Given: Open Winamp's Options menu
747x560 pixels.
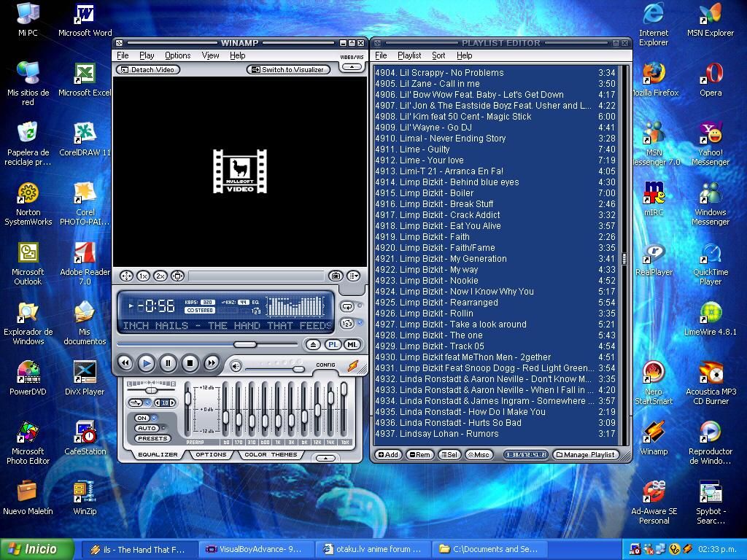Looking at the screenshot, I should click(178, 55).
